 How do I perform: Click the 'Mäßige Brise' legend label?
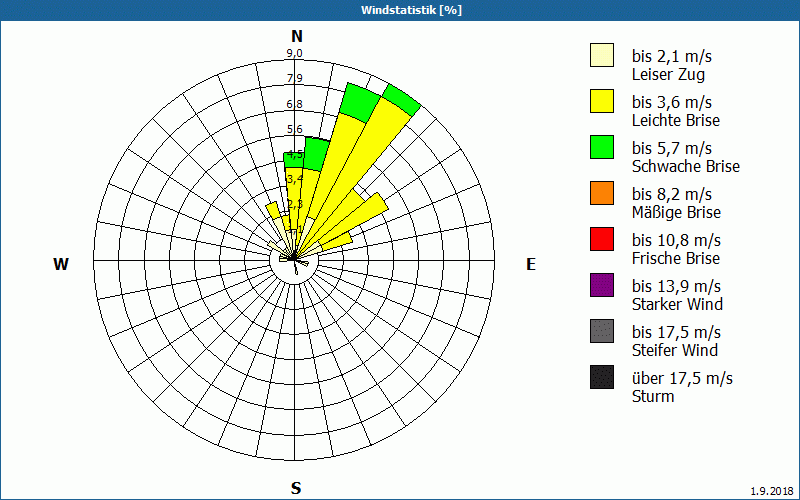point(676,212)
